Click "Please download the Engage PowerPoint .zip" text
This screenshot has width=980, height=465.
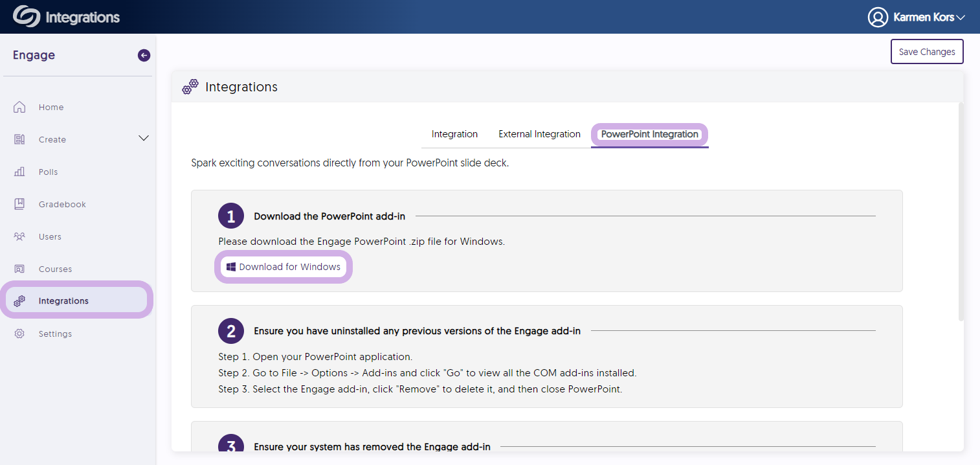click(x=361, y=242)
